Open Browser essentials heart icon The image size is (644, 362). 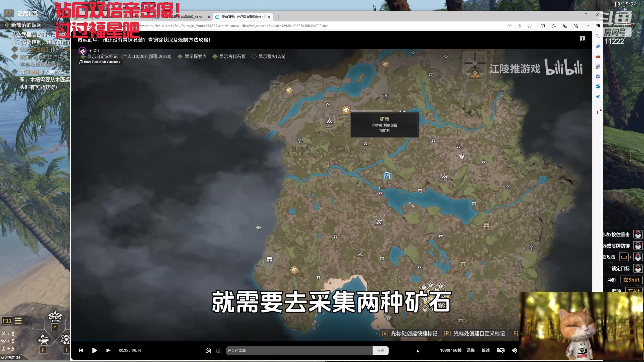[576, 26]
